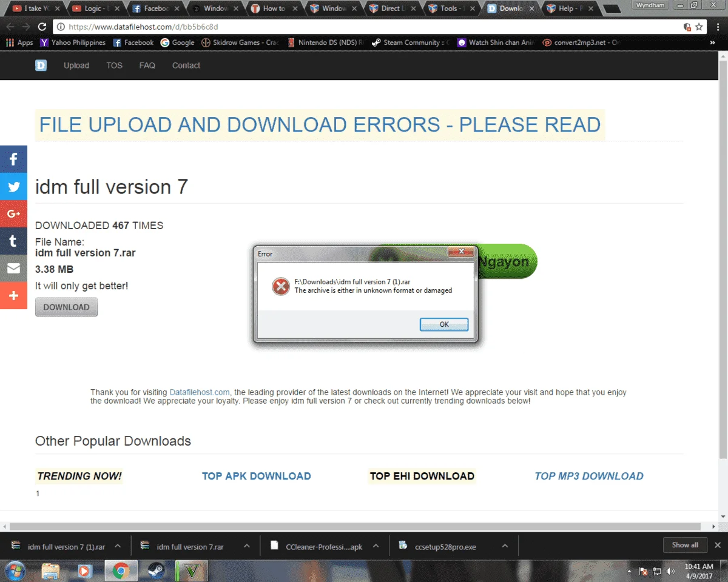Viewport: 728px width, 582px height.
Task: Expand the bookmarks overflow chevron
Action: tap(712, 42)
